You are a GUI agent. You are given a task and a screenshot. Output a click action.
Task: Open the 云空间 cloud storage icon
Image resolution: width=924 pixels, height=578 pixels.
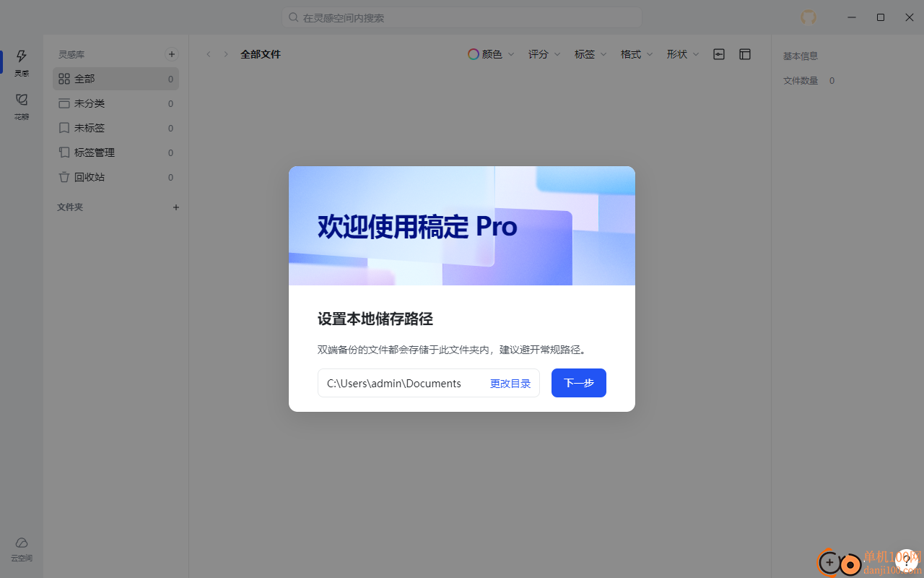22,549
